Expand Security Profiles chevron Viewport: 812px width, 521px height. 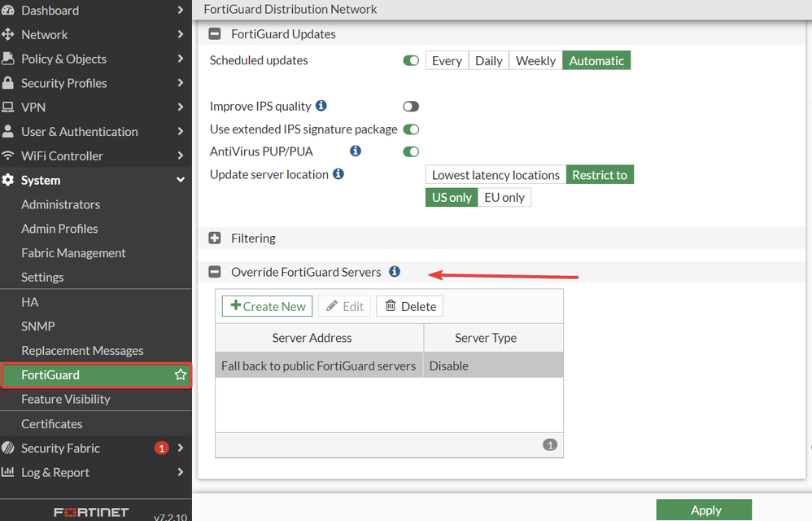coord(180,83)
